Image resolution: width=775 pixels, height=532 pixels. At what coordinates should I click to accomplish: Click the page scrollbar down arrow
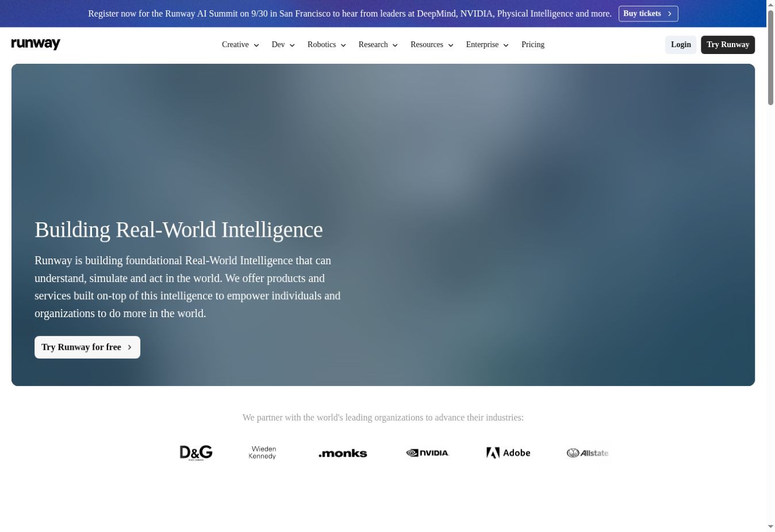coord(770,527)
